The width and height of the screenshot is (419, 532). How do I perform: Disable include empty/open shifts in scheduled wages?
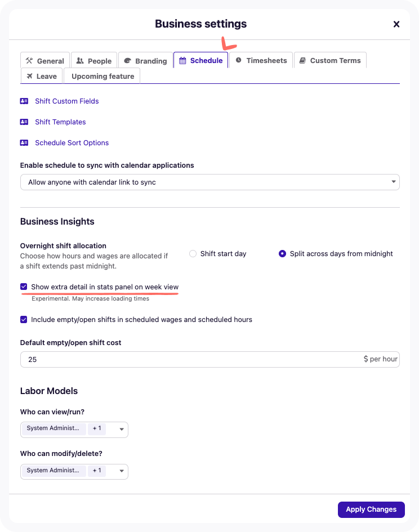point(24,319)
